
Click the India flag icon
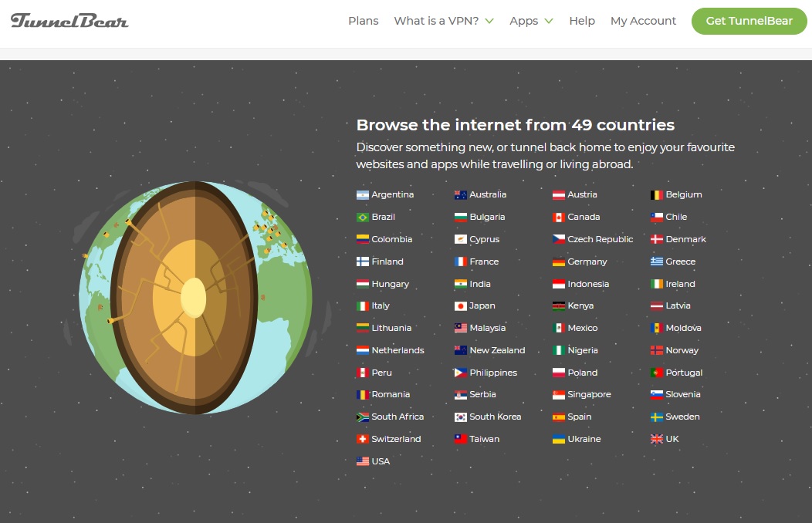click(x=460, y=284)
